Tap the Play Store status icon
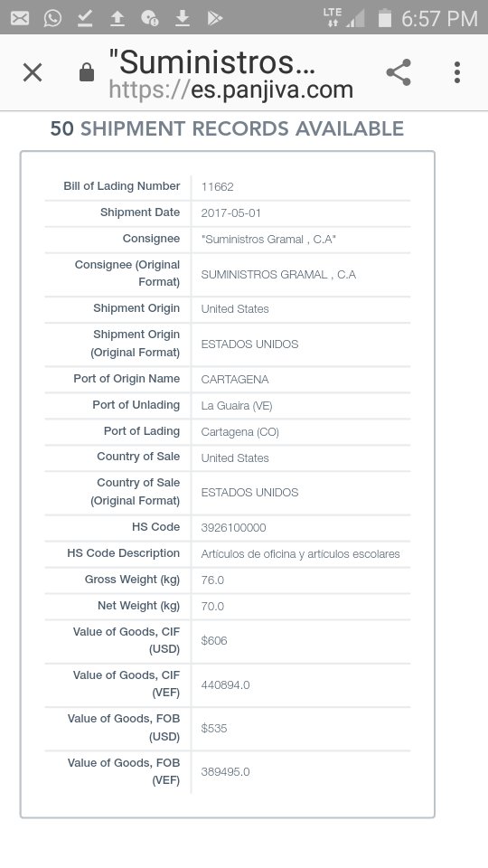The height and width of the screenshot is (868, 488). coord(215,18)
